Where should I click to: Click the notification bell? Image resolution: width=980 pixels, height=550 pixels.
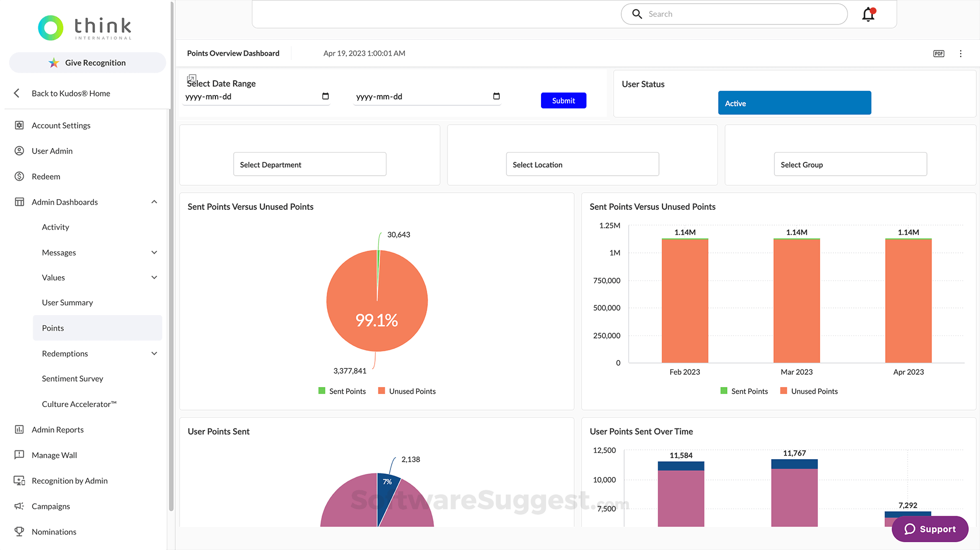click(x=868, y=14)
